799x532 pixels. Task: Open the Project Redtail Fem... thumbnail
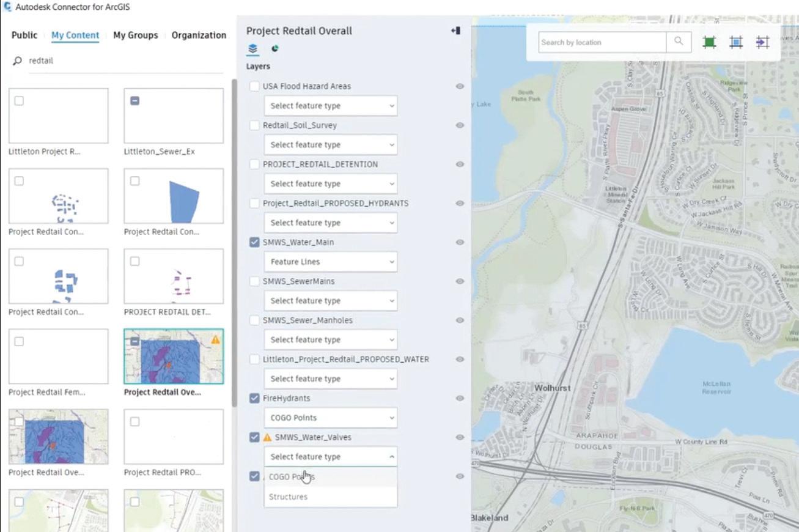click(58, 357)
